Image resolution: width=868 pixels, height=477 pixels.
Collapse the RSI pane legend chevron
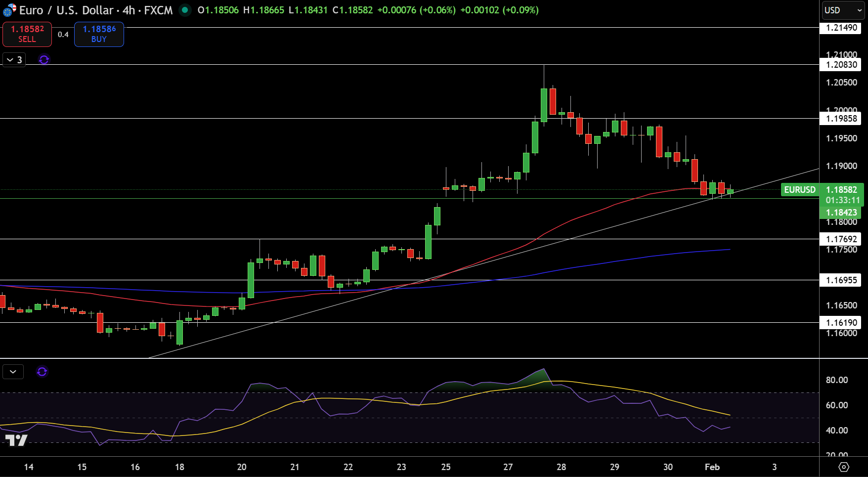pyautogui.click(x=13, y=372)
